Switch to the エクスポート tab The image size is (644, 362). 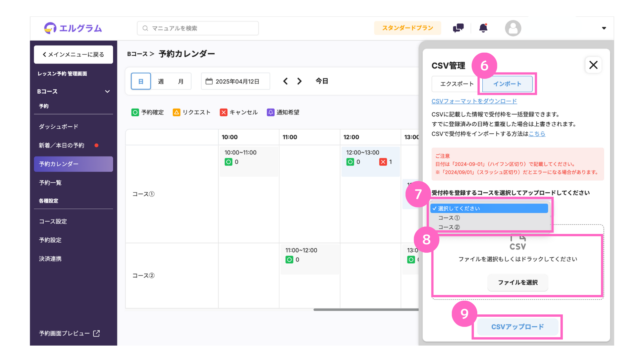pos(457,84)
